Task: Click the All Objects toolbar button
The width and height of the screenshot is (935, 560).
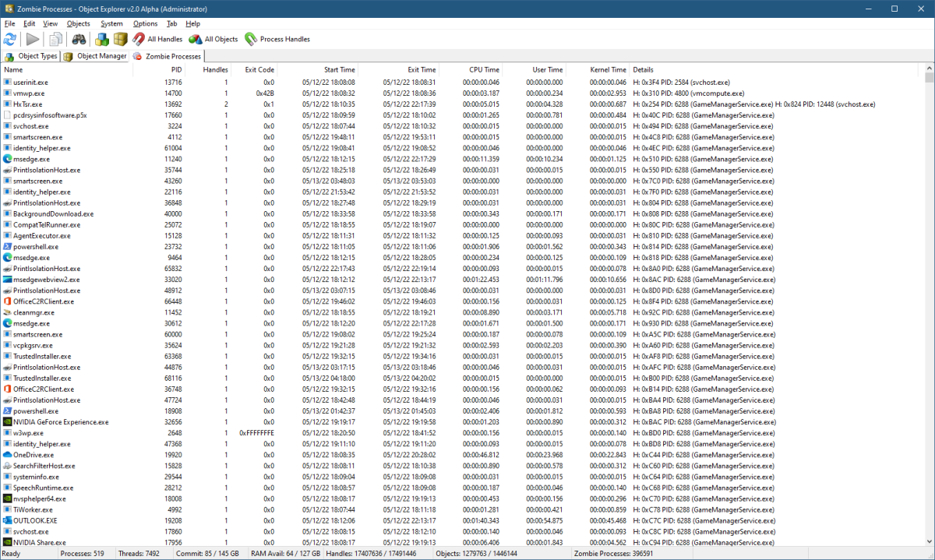Action: [x=213, y=39]
